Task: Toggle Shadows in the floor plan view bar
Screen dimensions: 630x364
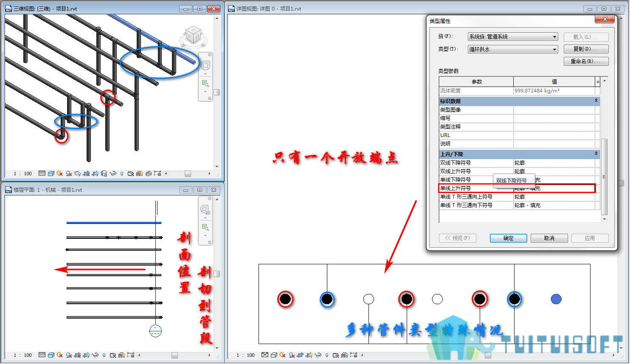Action: point(69,355)
